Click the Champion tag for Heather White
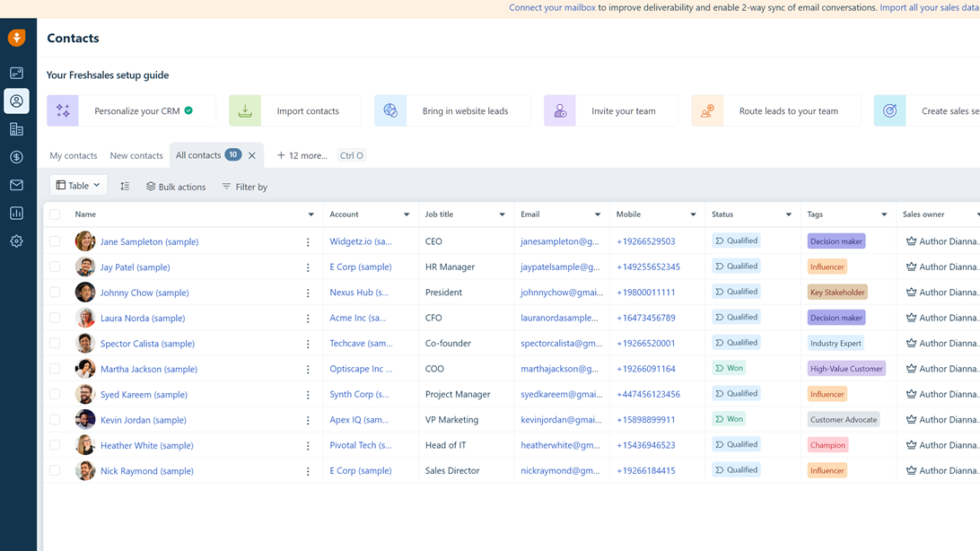The image size is (980, 551). point(827,445)
